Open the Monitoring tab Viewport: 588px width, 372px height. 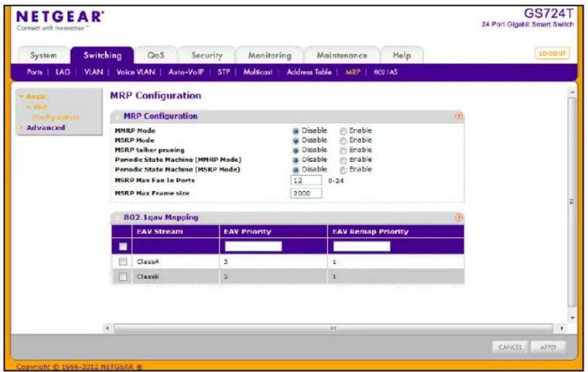pyautogui.click(x=269, y=56)
